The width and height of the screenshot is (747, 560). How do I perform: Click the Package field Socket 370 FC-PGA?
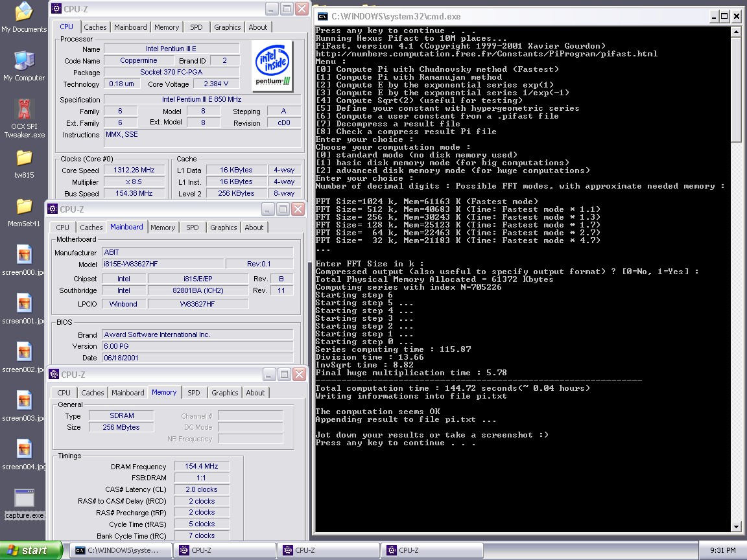pos(171,72)
